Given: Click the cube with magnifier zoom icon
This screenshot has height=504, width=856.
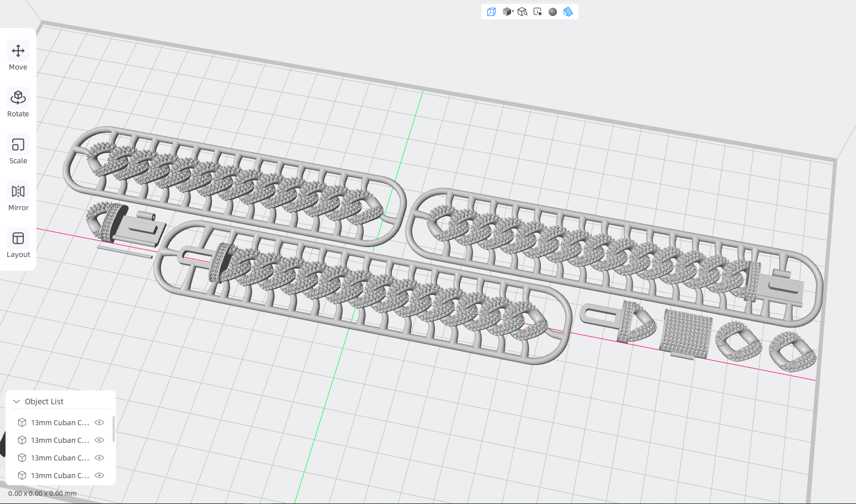Looking at the screenshot, I should pyautogui.click(x=523, y=12).
